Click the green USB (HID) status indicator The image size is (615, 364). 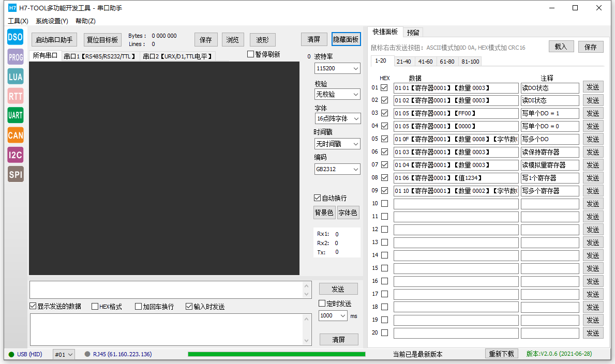click(11, 354)
